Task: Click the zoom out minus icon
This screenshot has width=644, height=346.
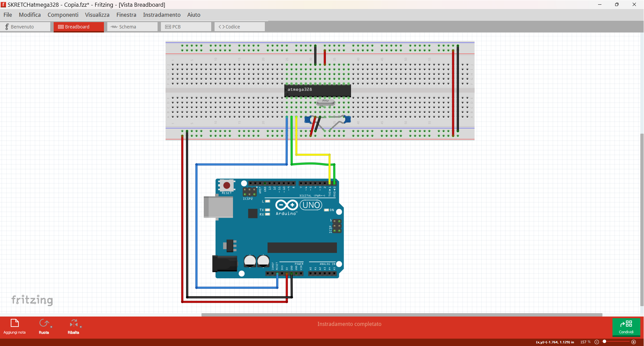Action: [597, 342]
